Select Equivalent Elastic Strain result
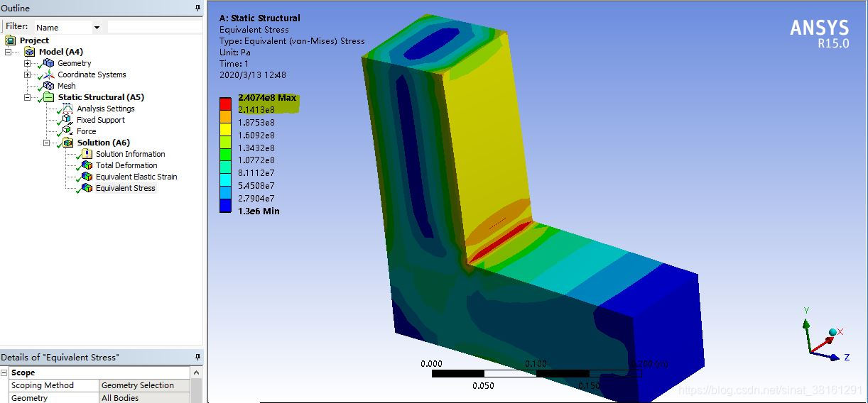This screenshot has width=868, height=403. tap(136, 177)
